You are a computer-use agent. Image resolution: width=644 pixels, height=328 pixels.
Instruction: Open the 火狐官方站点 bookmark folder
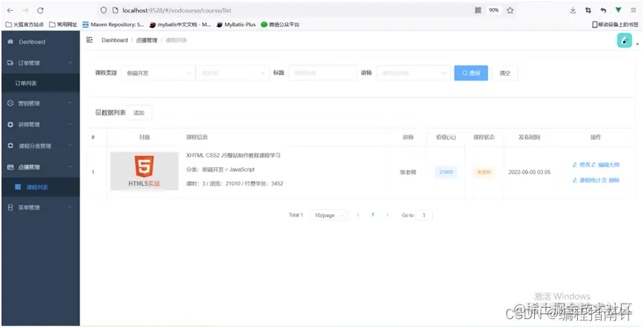tap(25, 25)
